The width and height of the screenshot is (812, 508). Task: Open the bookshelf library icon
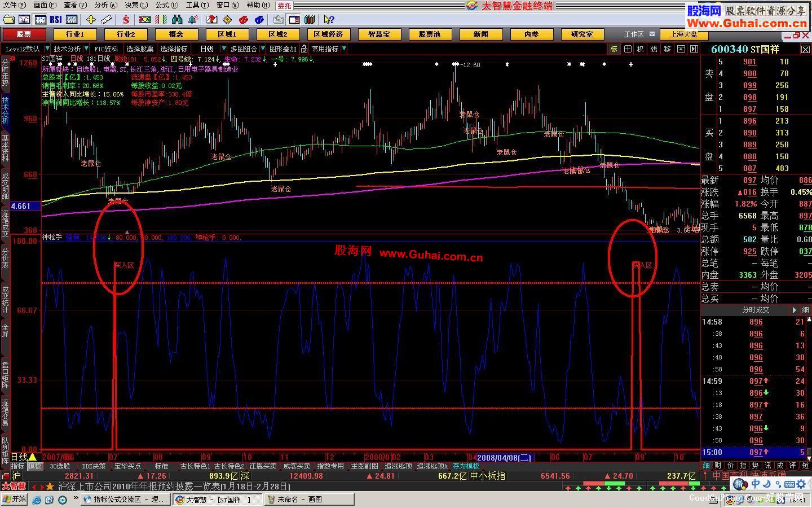tap(310, 20)
